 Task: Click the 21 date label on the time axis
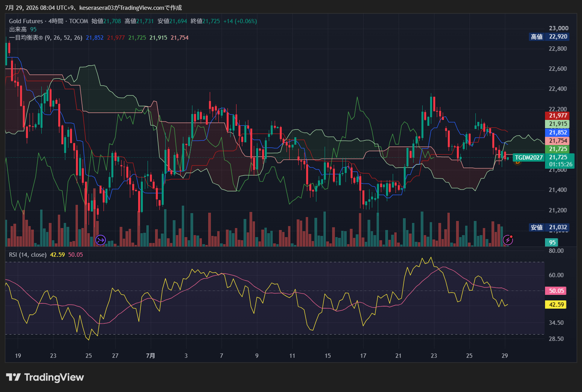tap(398, 356)
